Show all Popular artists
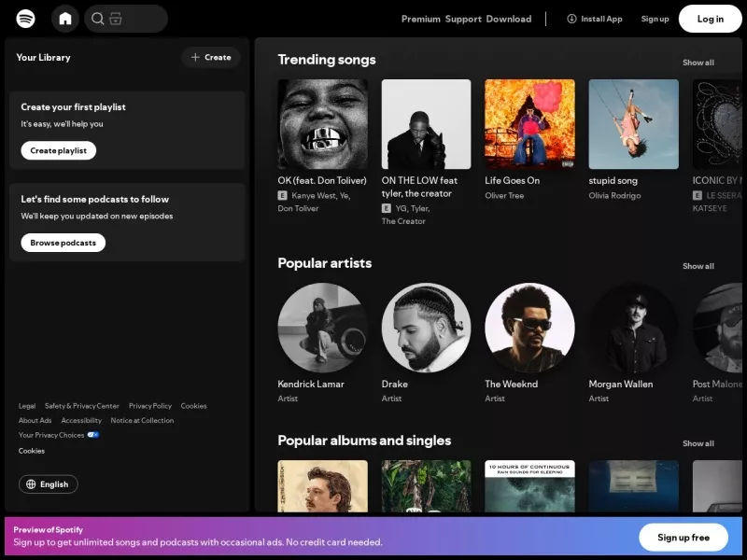This screenshot has height=560, width=747. click(x=698, y=266)
